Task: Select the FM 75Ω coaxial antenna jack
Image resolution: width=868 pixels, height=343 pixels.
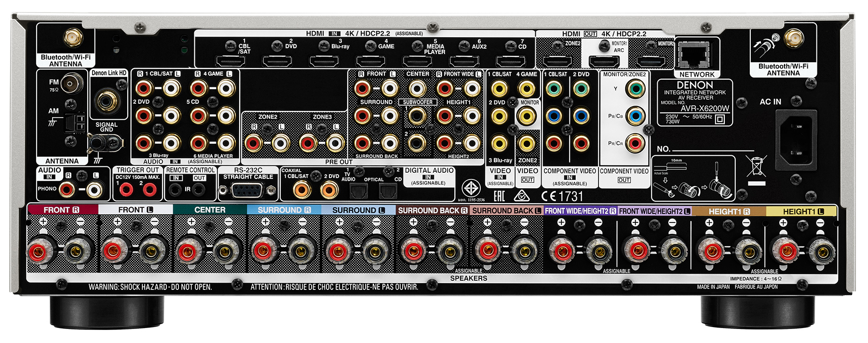Action: pos(72,84)
